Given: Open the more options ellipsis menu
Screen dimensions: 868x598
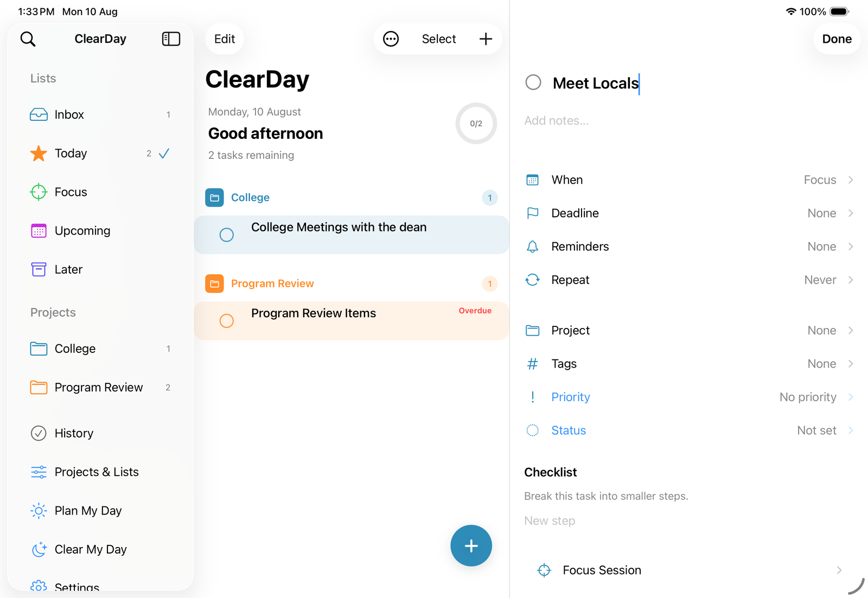Looking at the screenshot, I should [x=391, y=39].
